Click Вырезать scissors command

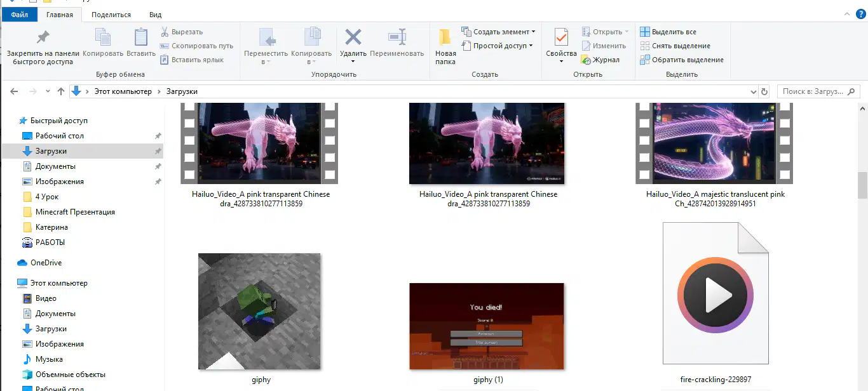181,32
